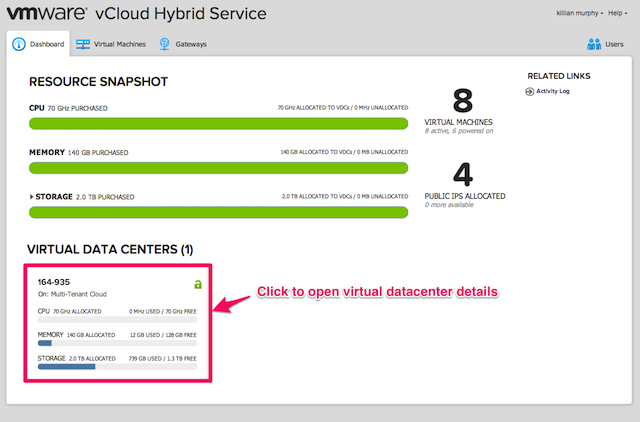Screen dimensions: 640x422
Task: Click 'STORAGE 2.0 TB ALLOCATED' in card
Action: click(x=77, y=358)
